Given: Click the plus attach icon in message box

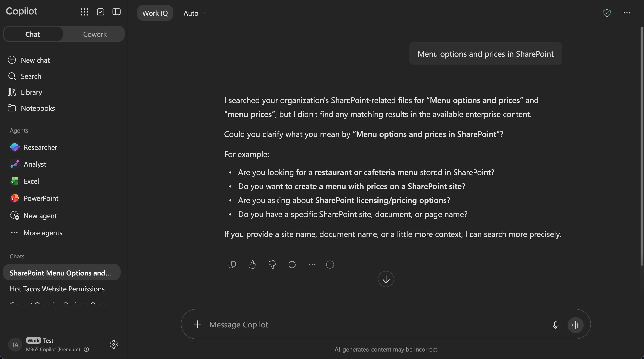Looking at the screenshot, I should (x=197, y=324).
